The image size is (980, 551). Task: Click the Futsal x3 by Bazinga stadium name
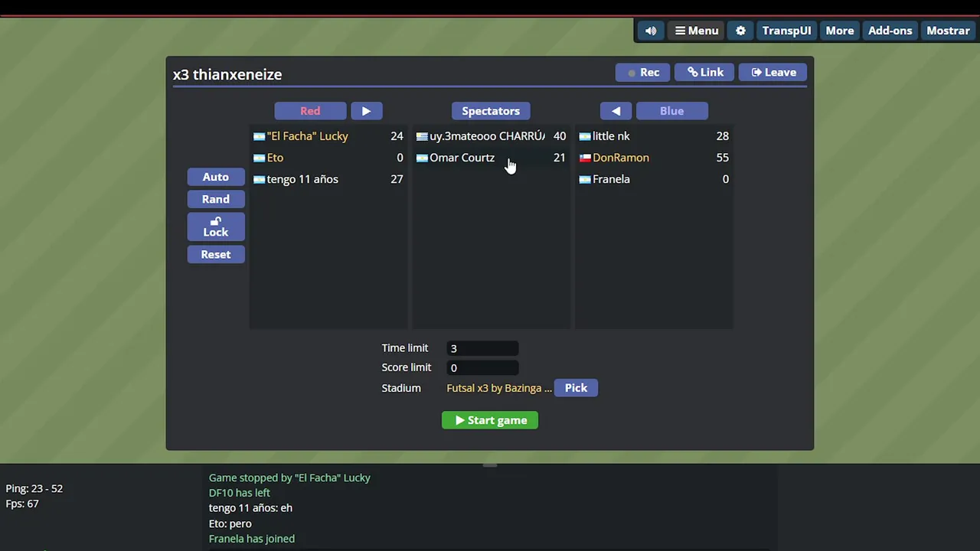499,388
